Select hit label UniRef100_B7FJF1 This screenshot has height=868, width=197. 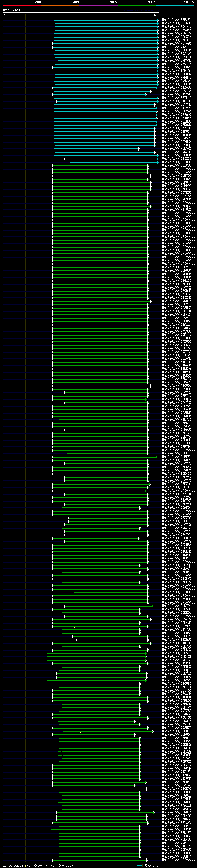coord(177,20)
